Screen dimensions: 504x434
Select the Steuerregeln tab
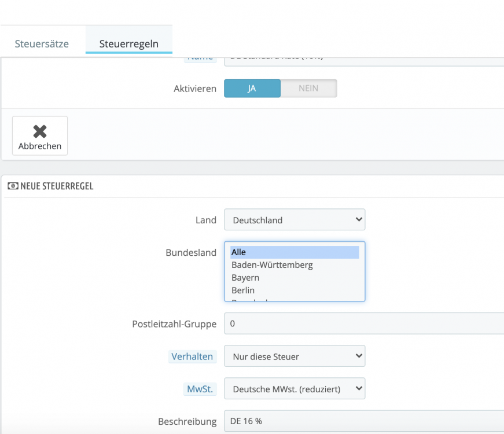128,43
